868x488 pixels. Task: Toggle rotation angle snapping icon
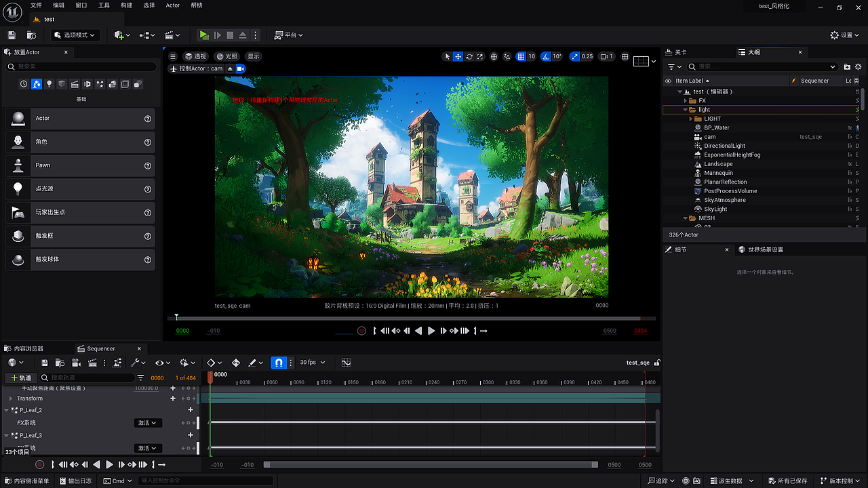click(x=546, y=57)
